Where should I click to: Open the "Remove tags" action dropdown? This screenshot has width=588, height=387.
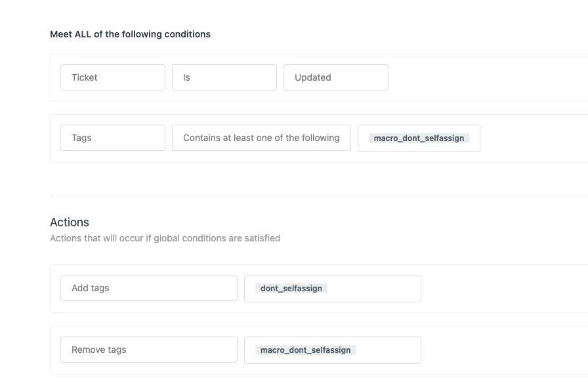coord(148,350)
